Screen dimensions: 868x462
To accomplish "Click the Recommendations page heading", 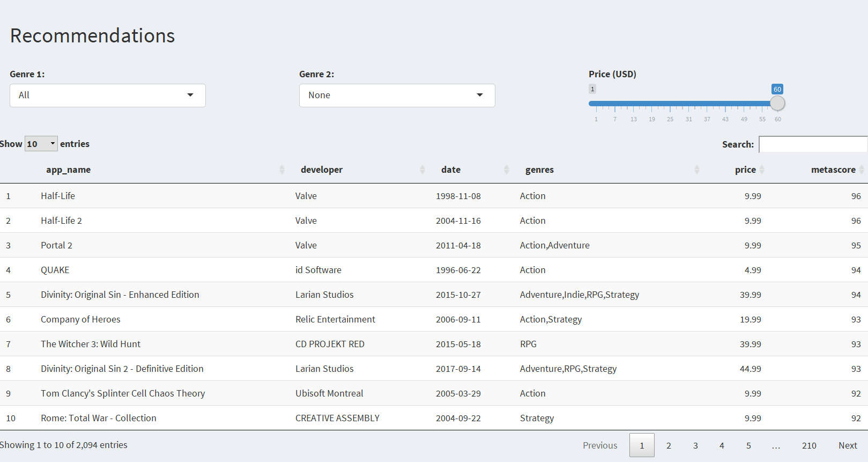I will 92,35.
